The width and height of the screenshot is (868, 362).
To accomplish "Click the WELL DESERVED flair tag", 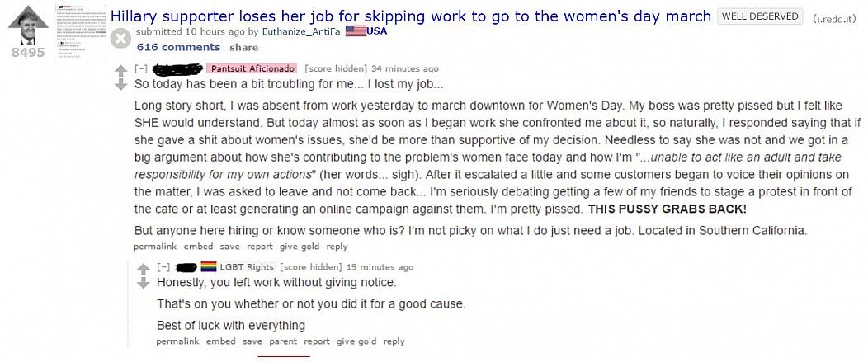I will click(761, 16).
